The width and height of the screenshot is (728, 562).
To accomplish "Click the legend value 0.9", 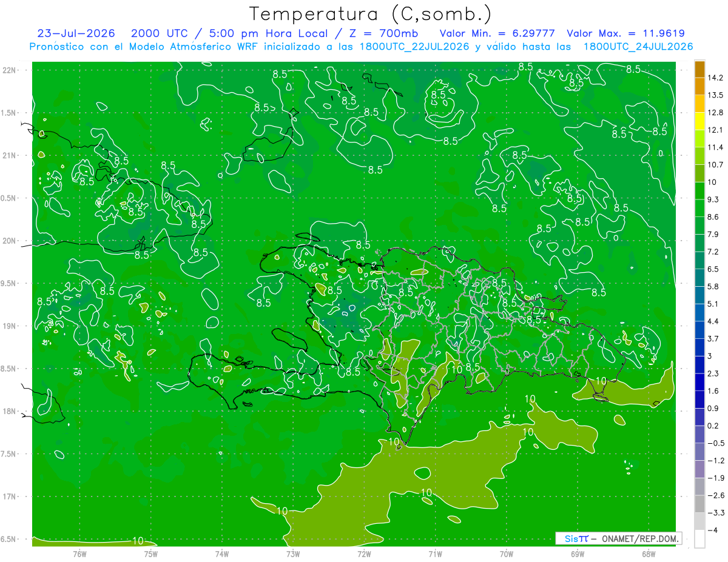I will (x=714, y=408).
